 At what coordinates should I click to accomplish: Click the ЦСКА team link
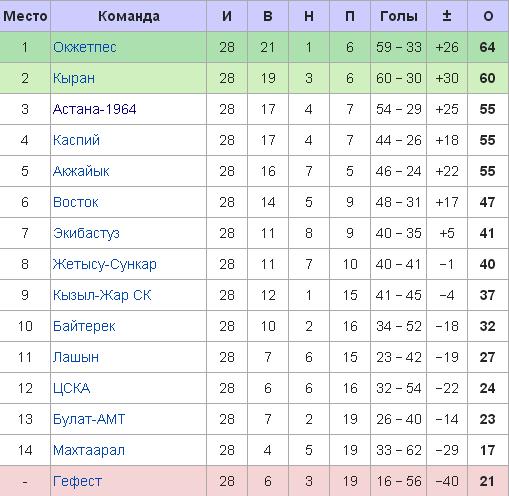72,388
